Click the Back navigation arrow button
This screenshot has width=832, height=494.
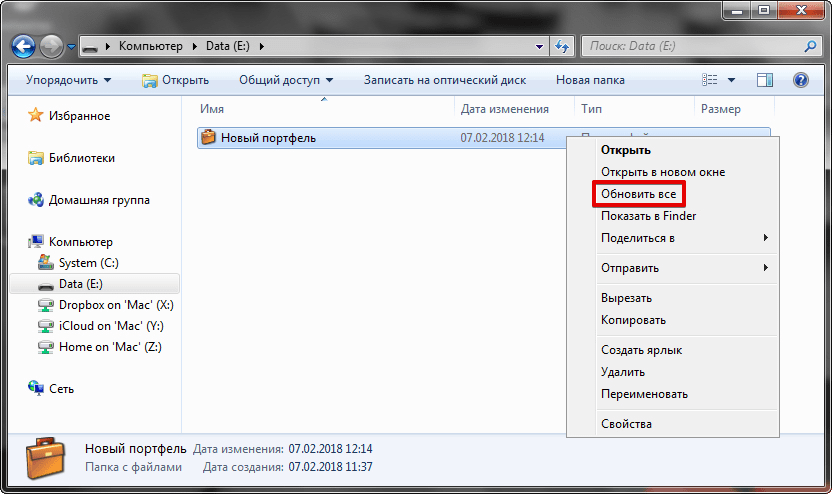(x=24, y=46)
